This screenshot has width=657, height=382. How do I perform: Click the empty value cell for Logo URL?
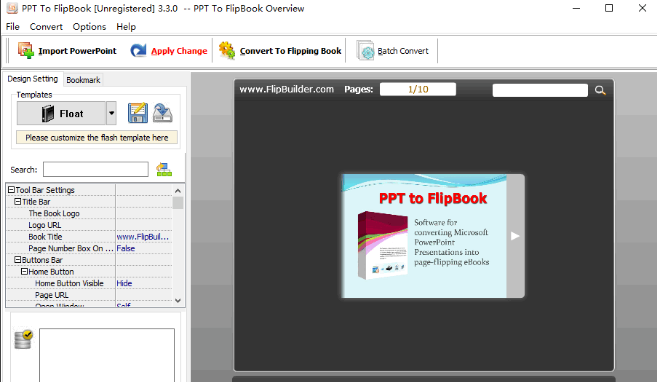[144, 225]
